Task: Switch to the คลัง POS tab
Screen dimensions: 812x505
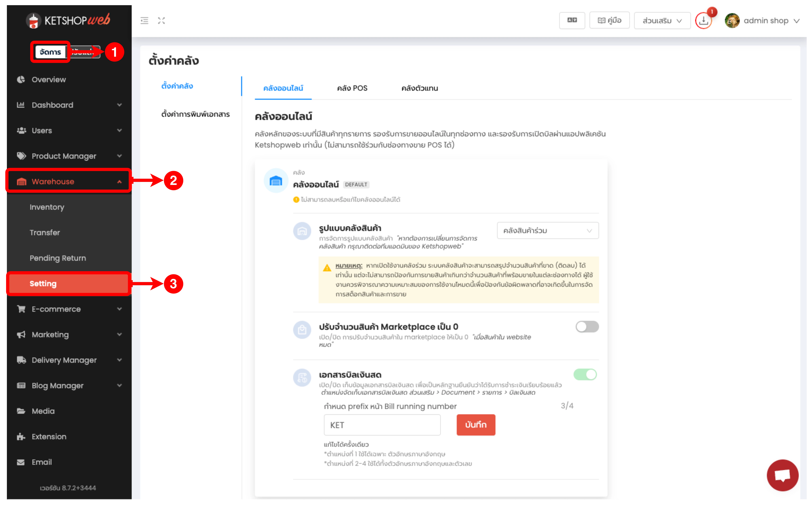Action: (352, 88)
